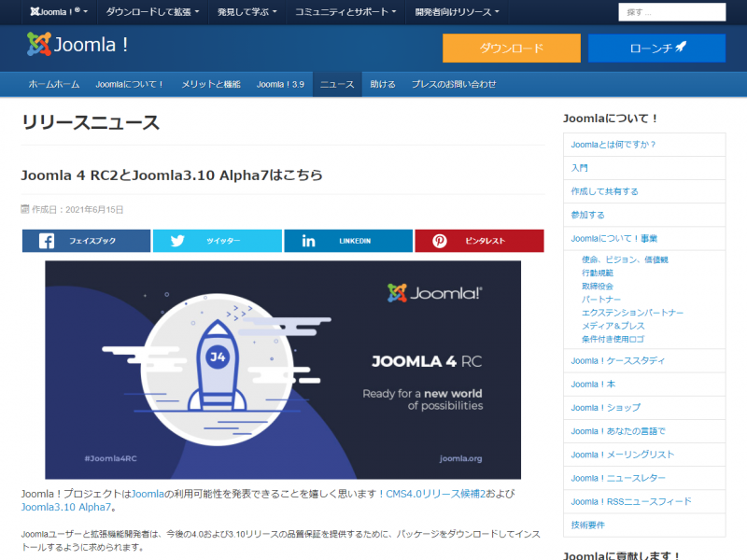The width and height of the screenshot is (747, 560).
Task: Open エクステンションパートナー sublink
Action: tap(633, 313)
